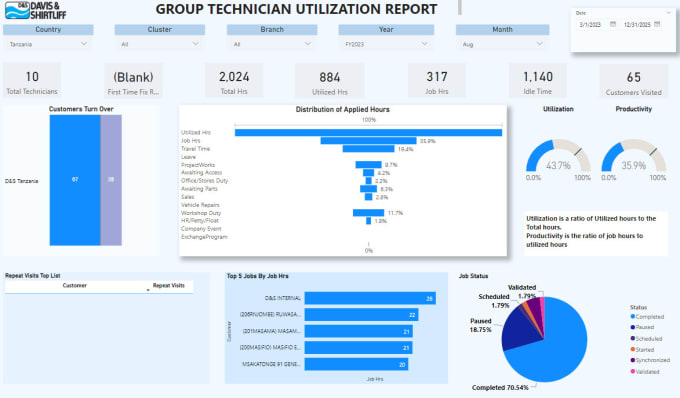
Task: Open the Month dropdown showing Aug
Action: 502,44
